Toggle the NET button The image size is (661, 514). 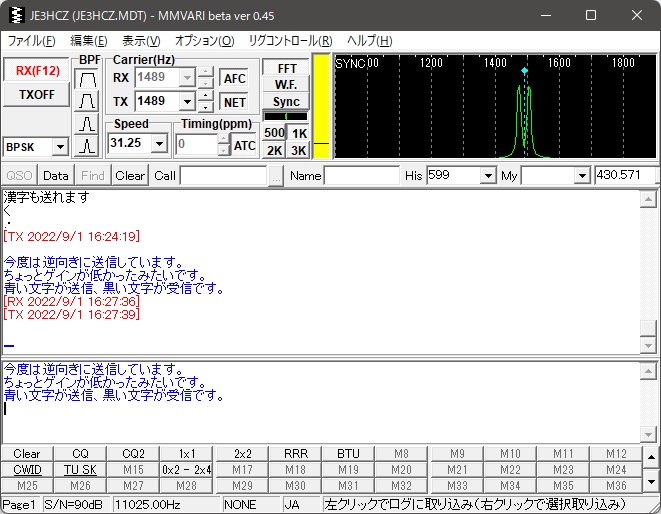234,102
